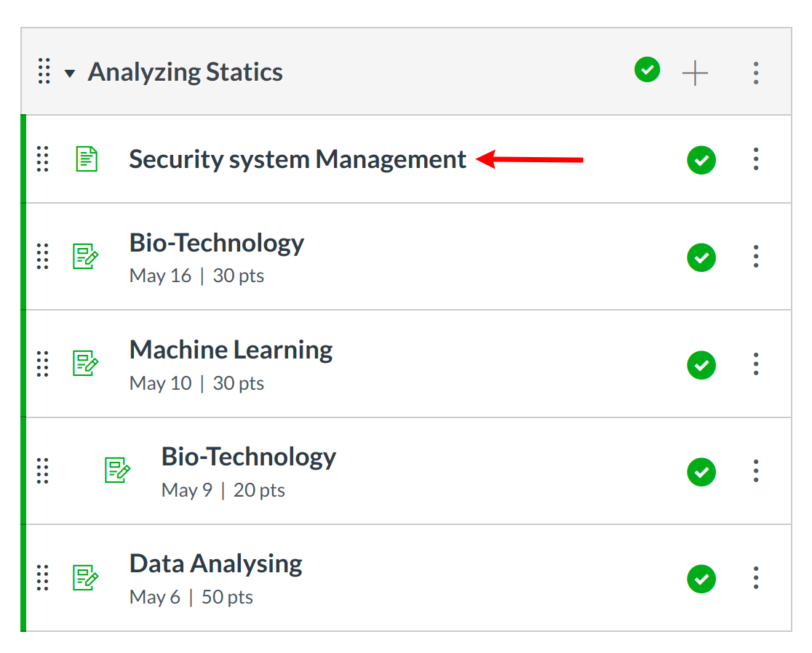The width and height of the screenshot is (812, 653).
Task: Click assignment icon of indented Bio-Technology (May 9)
Action: tap(117, 470)
